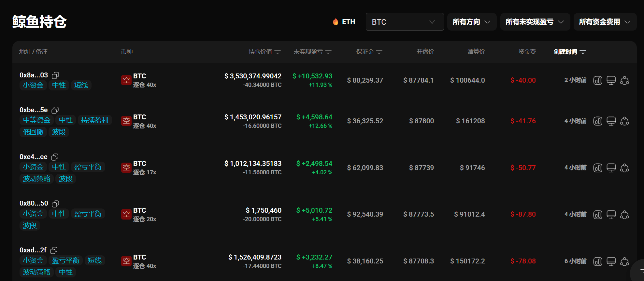Open chart icon for 0x8a...03 row
This screenshot has height=281, width=644.
coord(598,80)
